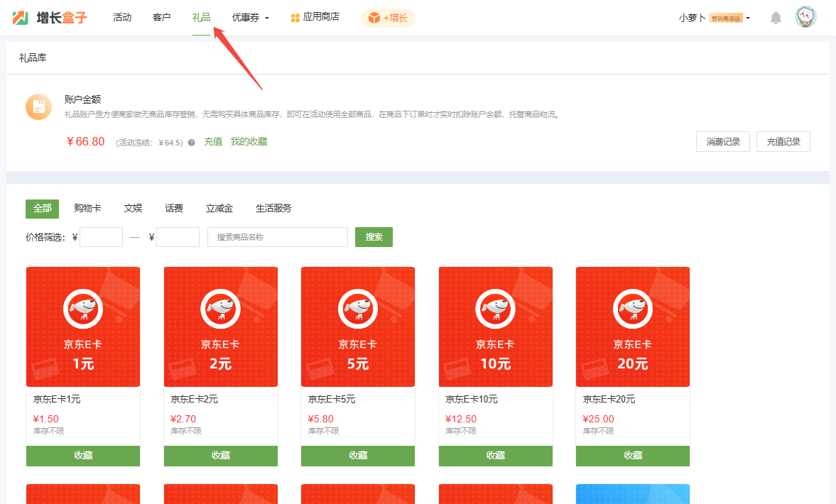
Task: Open 我的收藏 link
Action: pos(249,142)
